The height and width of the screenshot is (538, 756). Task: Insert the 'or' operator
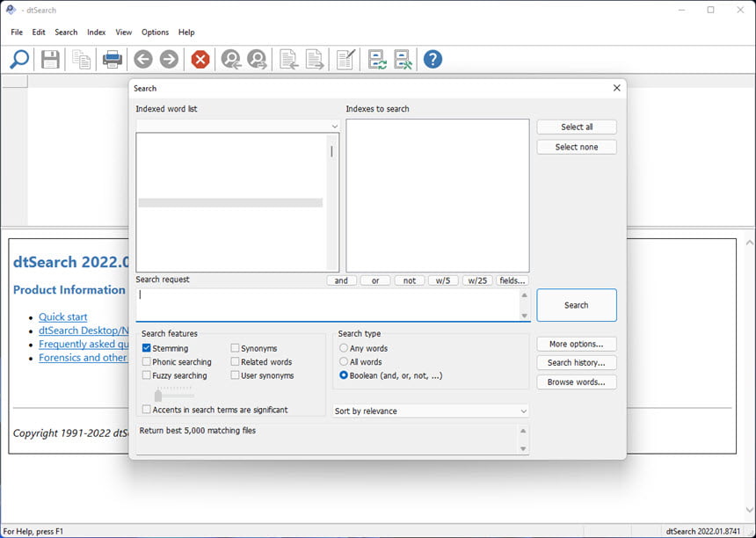click(x=375, y=280)
